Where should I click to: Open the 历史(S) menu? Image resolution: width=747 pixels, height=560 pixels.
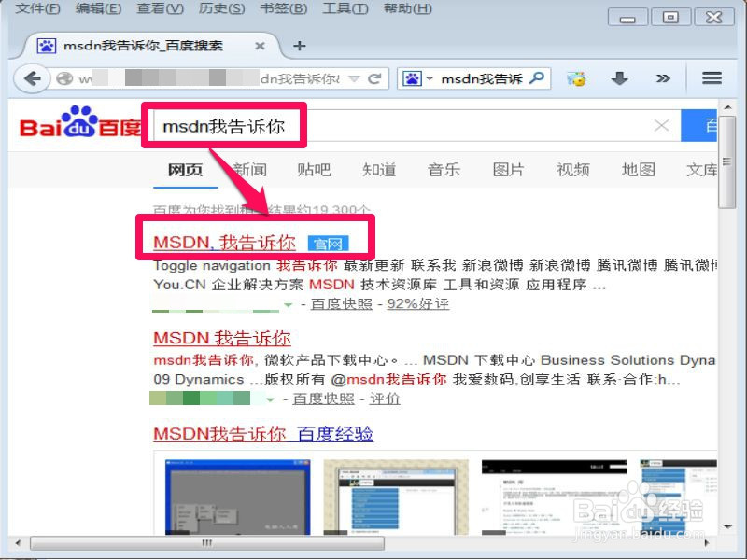(x=221, y=8)
